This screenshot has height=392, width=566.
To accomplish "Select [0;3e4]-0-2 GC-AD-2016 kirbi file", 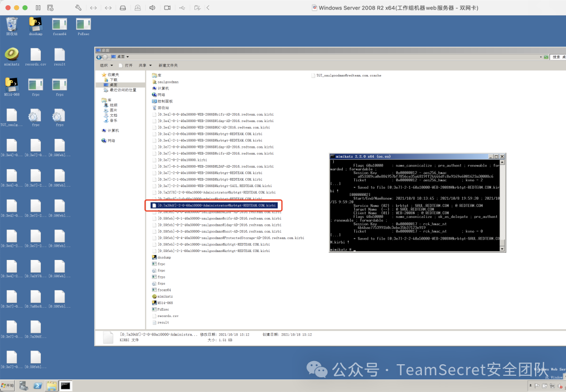I will pyautogui.click(x=211, y=127).
